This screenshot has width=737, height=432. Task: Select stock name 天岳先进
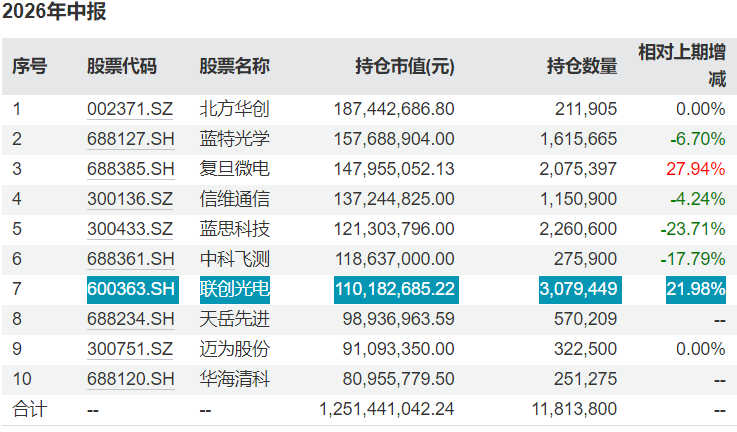click(235, 320)
